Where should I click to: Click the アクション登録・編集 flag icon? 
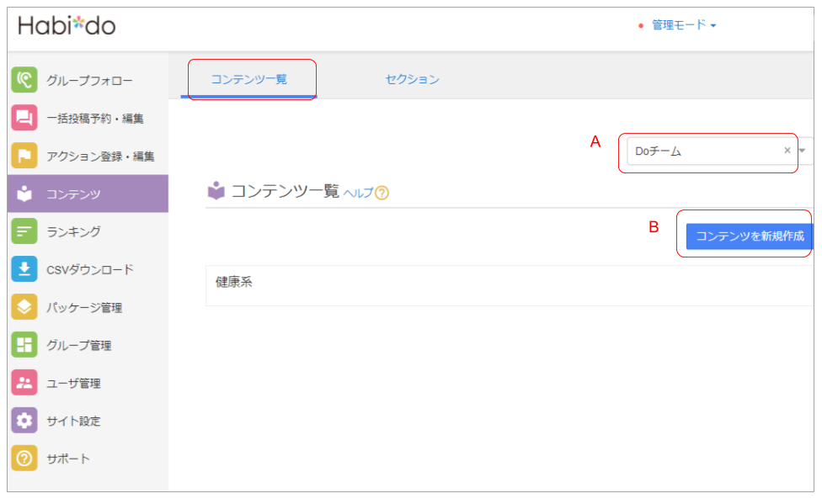(x=24, y=156)
